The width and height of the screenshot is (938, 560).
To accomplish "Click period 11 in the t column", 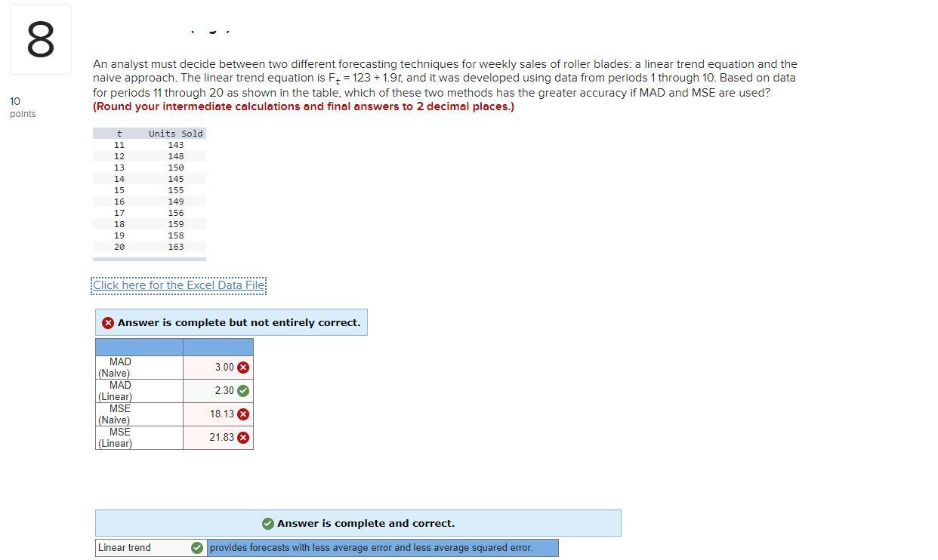I will [119, 145].
